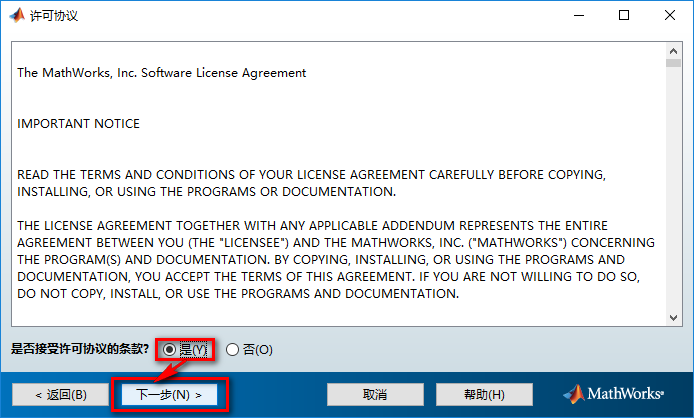This screenshot has width=694, height=418.
Task: Select the 是(Y) radio button to accept
Action: (x=169, y=350)
